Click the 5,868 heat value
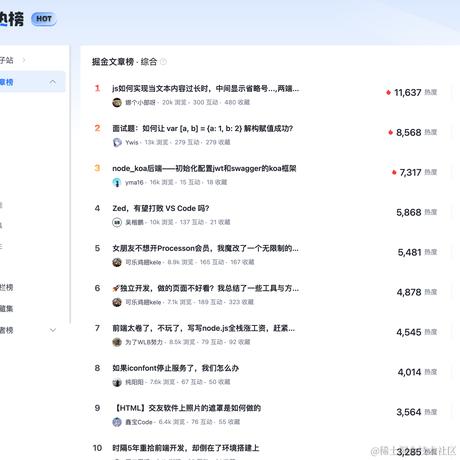The width and height of the screenshot is (460, 460). pos(409,212)
